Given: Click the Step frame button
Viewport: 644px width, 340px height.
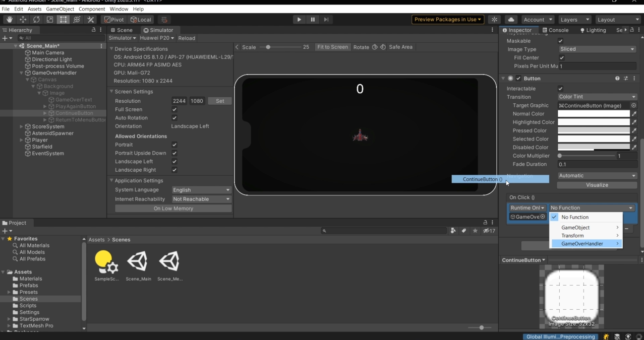Looking at the screenshot, I should point(326,20).
